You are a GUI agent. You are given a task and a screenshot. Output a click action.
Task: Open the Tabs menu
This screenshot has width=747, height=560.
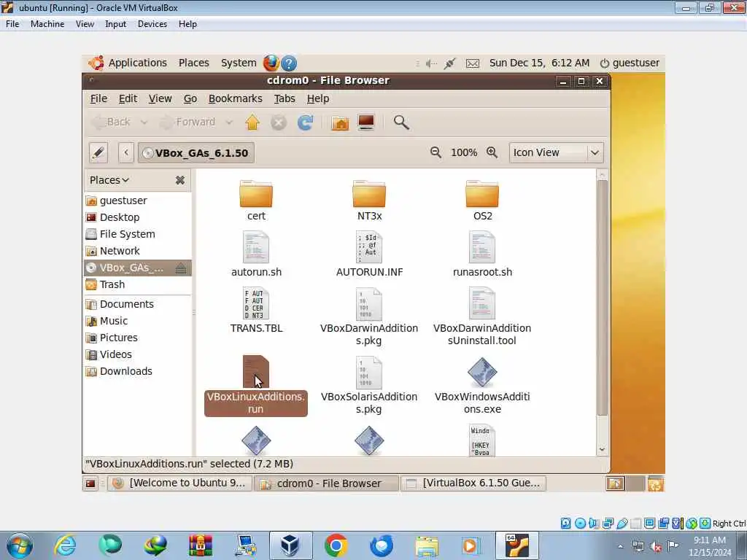coord(285,98)
